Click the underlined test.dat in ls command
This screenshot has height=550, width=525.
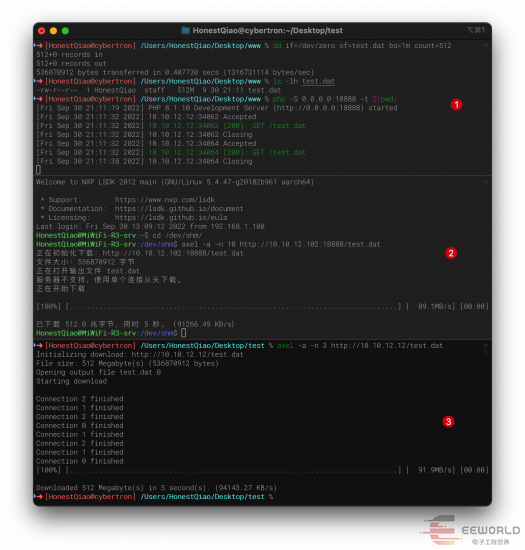(x=318, y=81)
